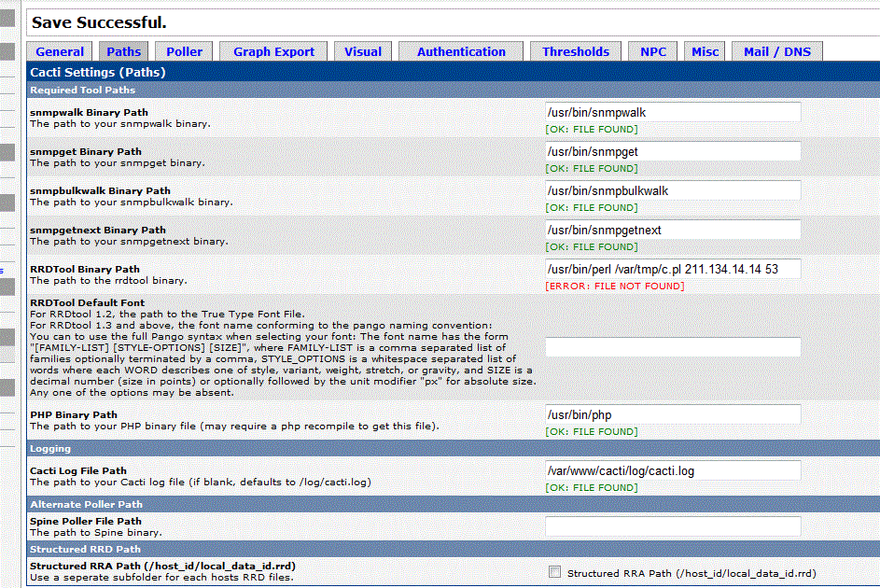Click the snmpwalk Binary Path field
The height and width of the screenshot is (588, 880).
[x=673, y=112]
